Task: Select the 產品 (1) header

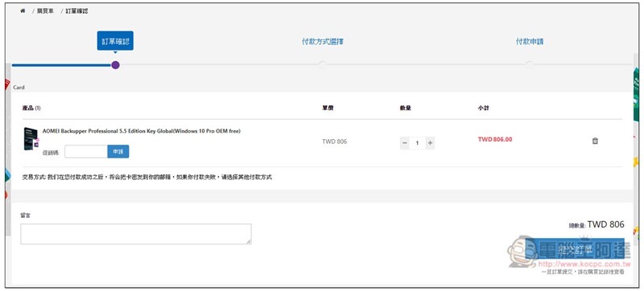Action: (x=31, y=109)
